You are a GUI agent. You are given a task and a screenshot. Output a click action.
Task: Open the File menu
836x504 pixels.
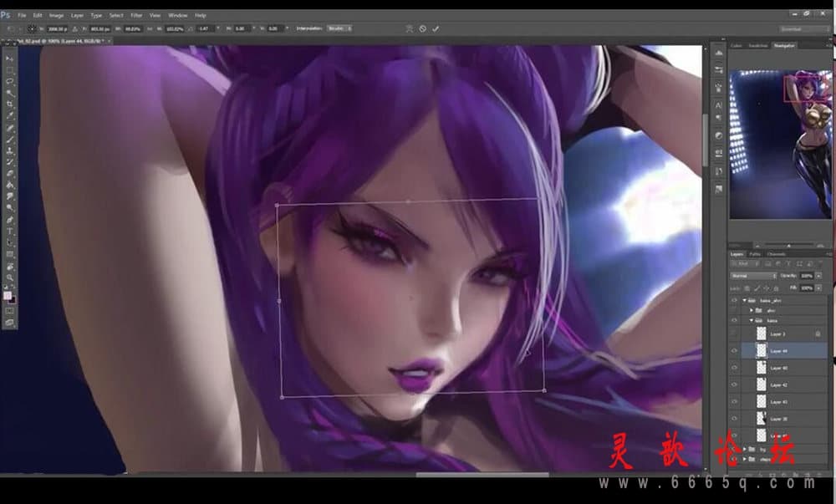coord(22,15)
